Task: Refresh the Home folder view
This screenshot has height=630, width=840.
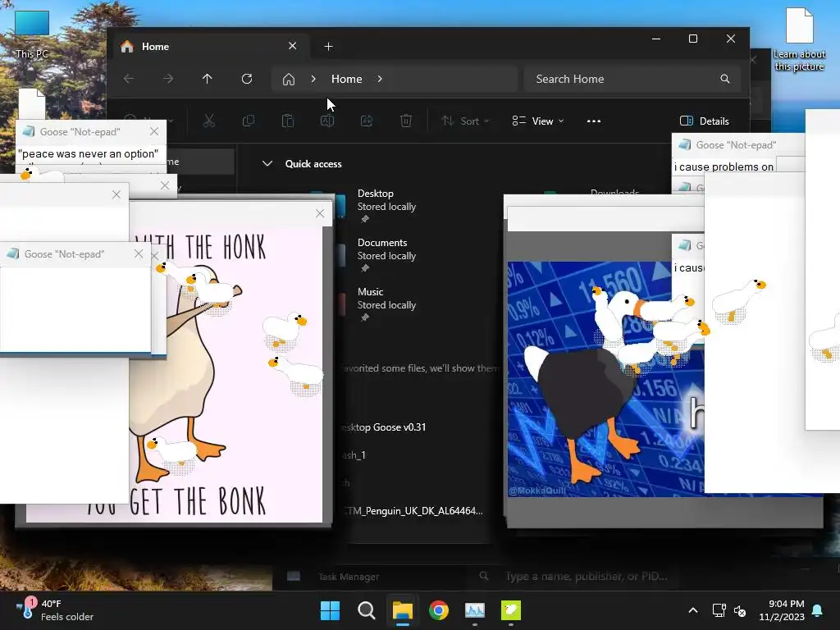Action: pos(247,79)
